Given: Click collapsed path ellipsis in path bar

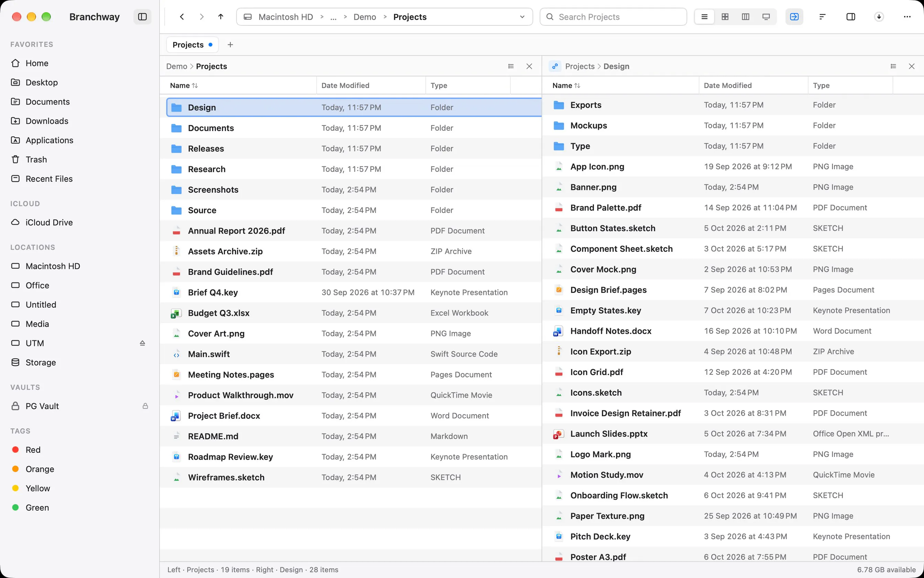Looking at the screenshot, I should [x=333, y=17].
